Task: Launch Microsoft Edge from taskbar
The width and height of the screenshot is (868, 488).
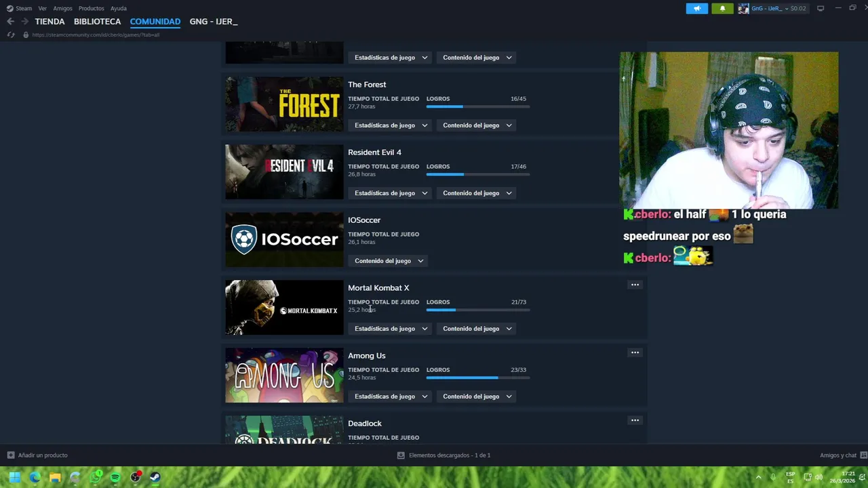Action: click(x=35, y=477)
